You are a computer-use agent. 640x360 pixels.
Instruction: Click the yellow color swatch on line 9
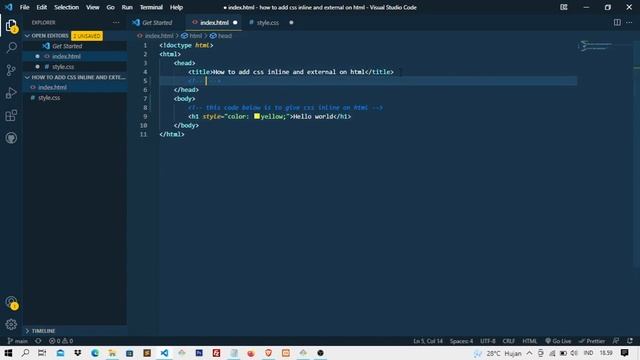point(257,116)
